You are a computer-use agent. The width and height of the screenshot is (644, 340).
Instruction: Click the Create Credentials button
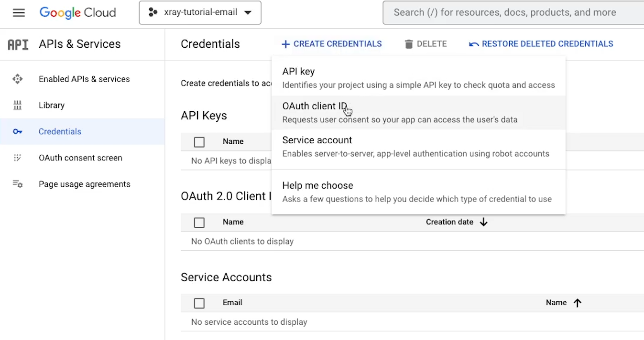[x=331, y=44]
